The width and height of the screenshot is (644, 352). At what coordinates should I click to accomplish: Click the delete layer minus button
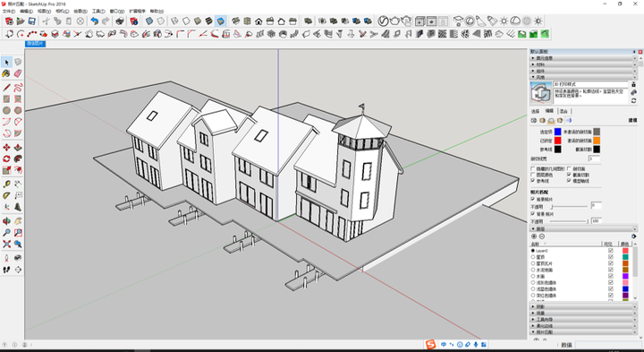click(542, 236)
